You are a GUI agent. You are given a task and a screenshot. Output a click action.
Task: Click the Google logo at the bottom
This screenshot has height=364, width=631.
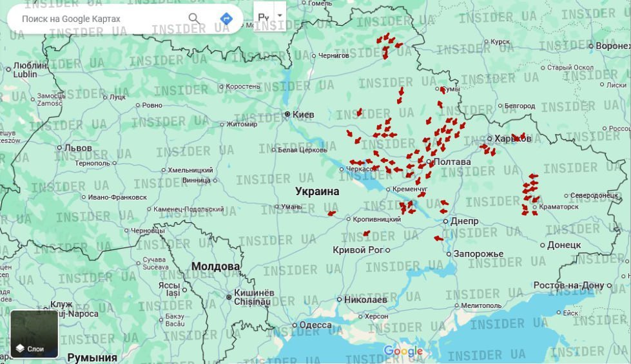click(x=403, y=351)
